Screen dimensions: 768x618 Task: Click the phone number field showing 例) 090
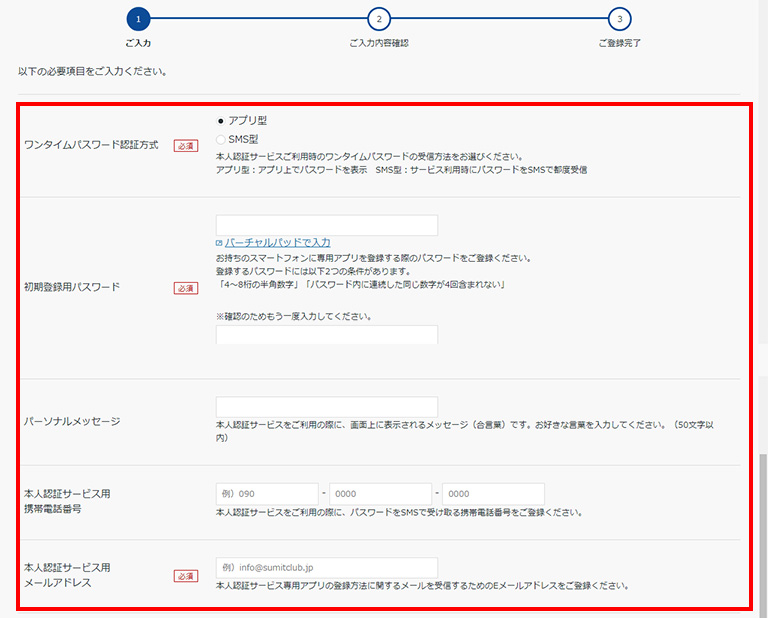pos(266,494)
